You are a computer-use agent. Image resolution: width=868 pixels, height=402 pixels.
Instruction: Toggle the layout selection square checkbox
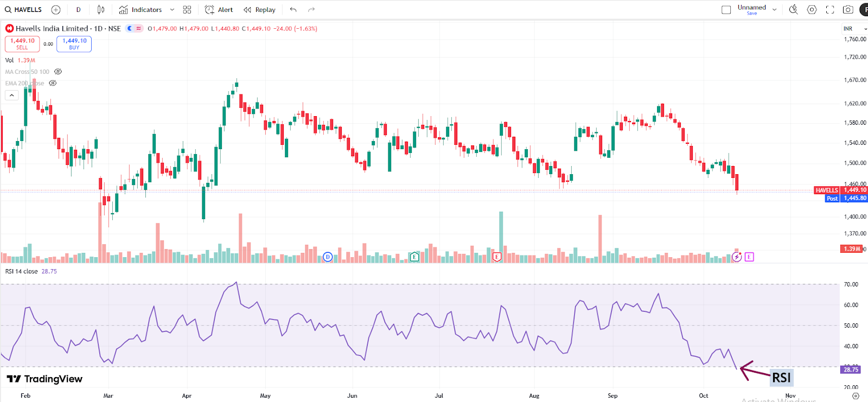coord(726,10)
